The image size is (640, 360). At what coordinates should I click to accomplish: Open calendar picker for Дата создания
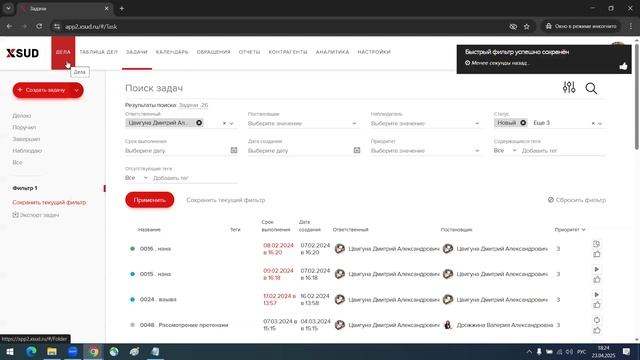(357, 150)
